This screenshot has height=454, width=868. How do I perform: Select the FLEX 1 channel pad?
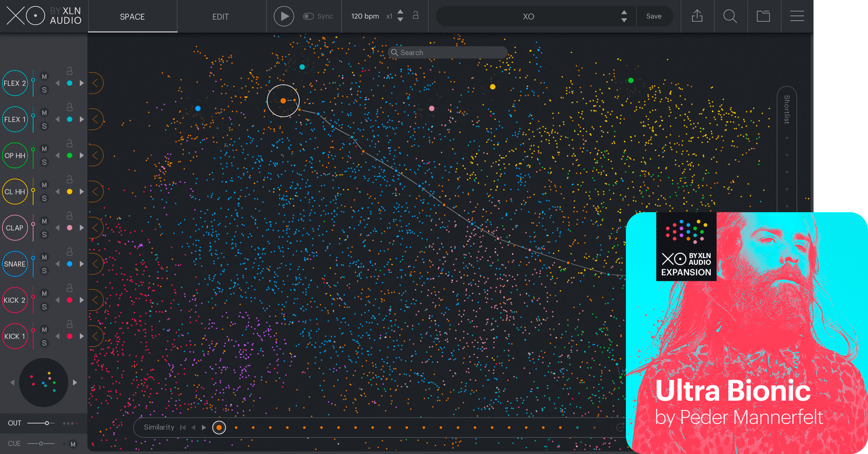(x=15, y=119)
